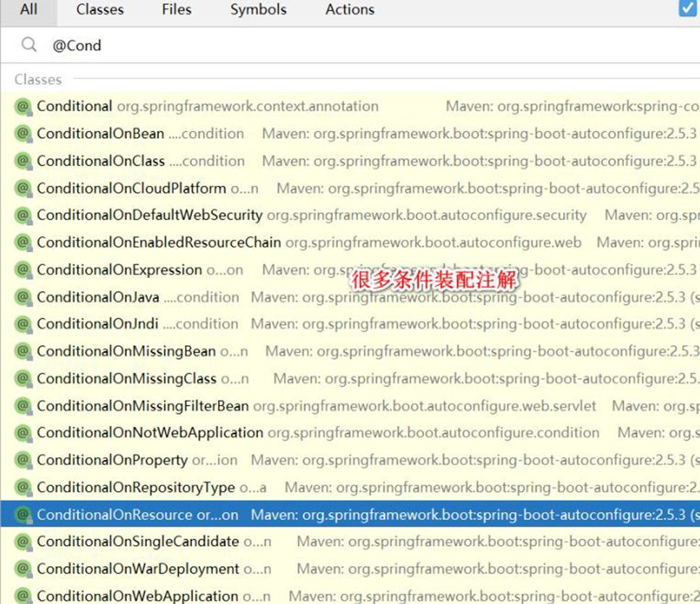Click annotation icon beside ConditionalOnProperty
The height and width of the screenshot is (604, 700).
(x=23, y=461)
